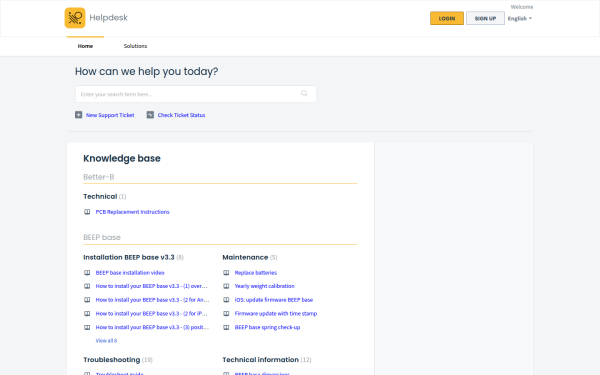The height and width of the screenshot is (375, 600).
Task: Open the Troubleshooting category heading
Action: click(112, 360)
